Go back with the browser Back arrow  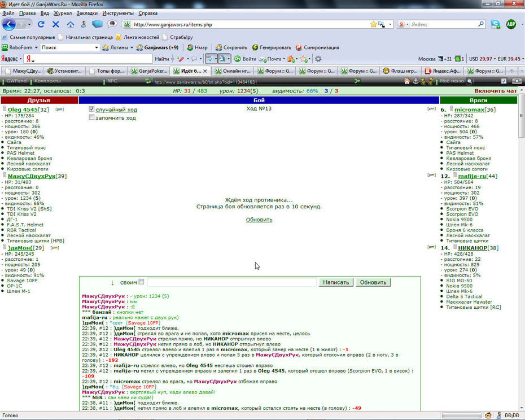point(8,24)
